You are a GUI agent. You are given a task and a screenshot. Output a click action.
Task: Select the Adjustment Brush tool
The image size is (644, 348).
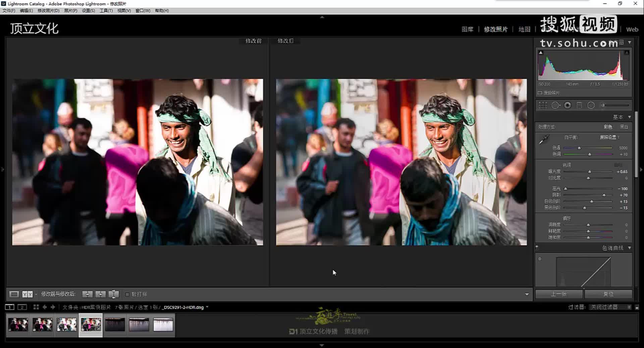[603, 105]
